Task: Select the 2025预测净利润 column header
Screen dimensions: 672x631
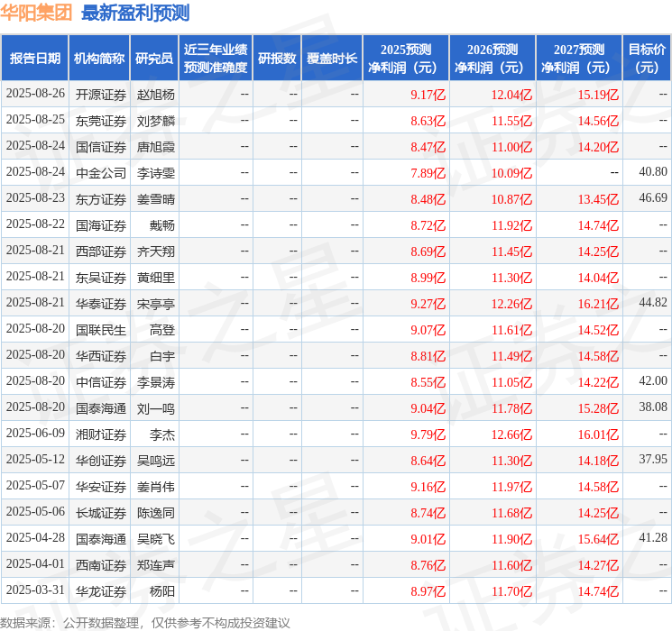Action: (406, 59)
